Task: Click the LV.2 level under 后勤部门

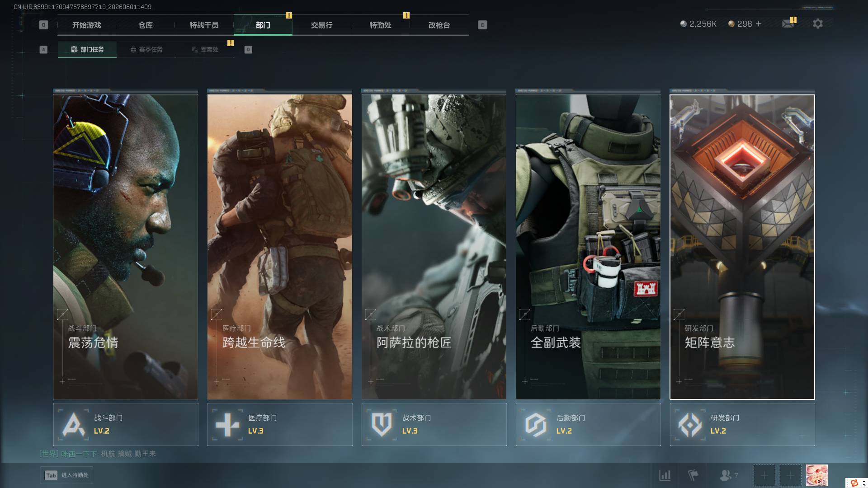Action: (x=564, y=431)
